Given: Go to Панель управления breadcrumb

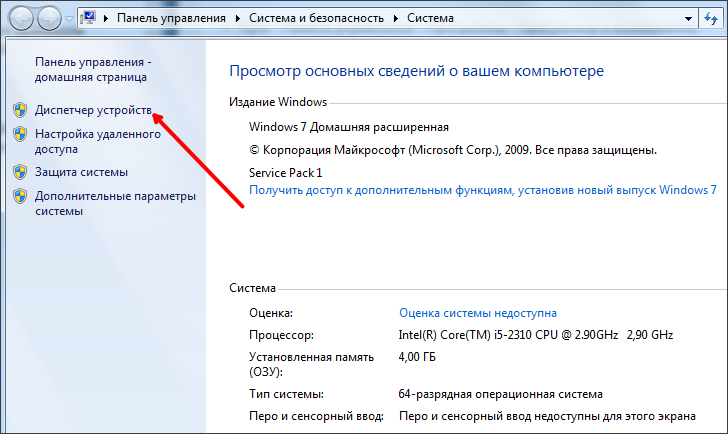Looking at the screenshot, I should click(171, 18).
